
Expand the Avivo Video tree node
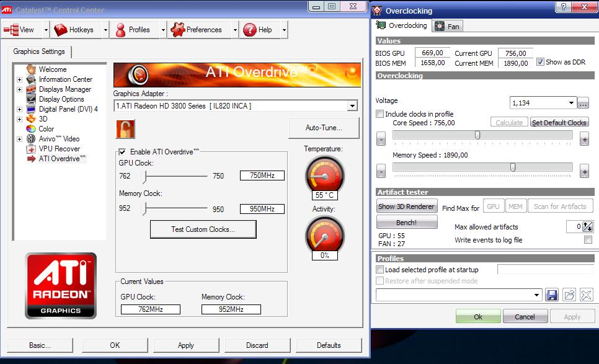[x=19, y=139]
